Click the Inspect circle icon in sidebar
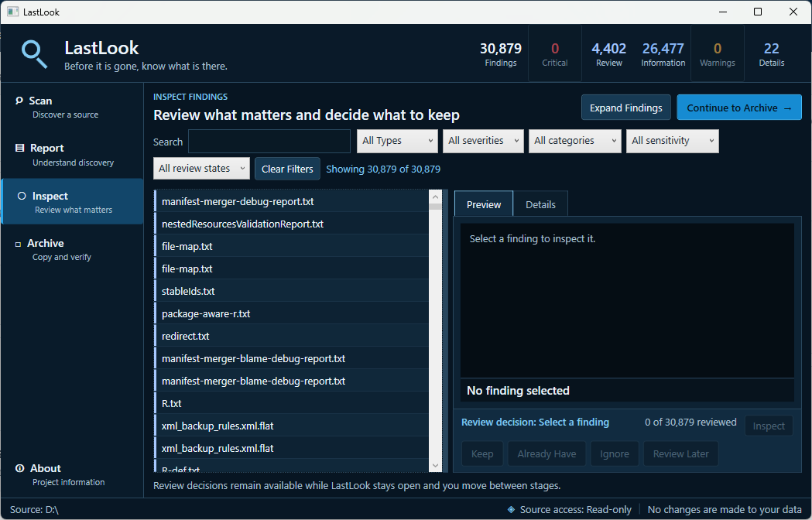The height and width of the screenshot is (520, 812). tap(22, 196)
